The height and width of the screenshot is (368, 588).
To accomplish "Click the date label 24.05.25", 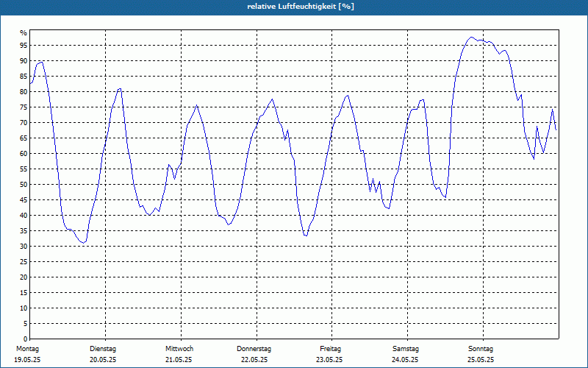I will [405, 360].
